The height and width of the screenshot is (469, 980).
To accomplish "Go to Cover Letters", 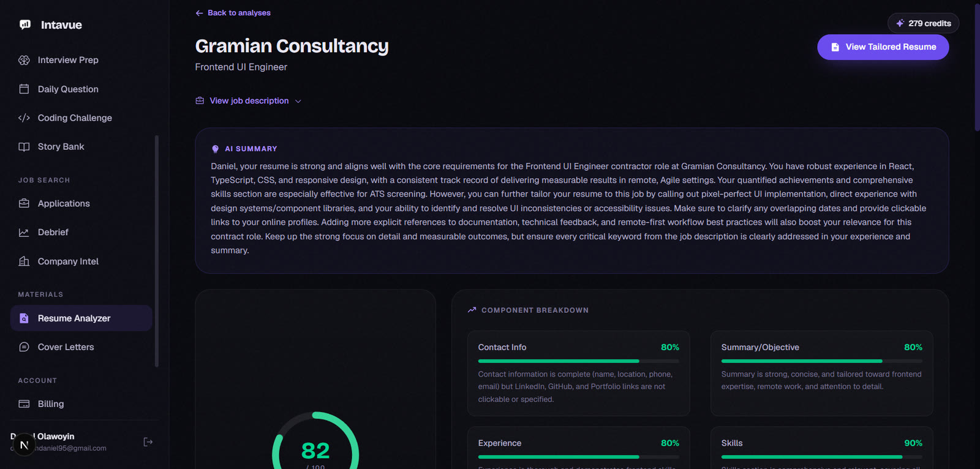I will (81, 347).
